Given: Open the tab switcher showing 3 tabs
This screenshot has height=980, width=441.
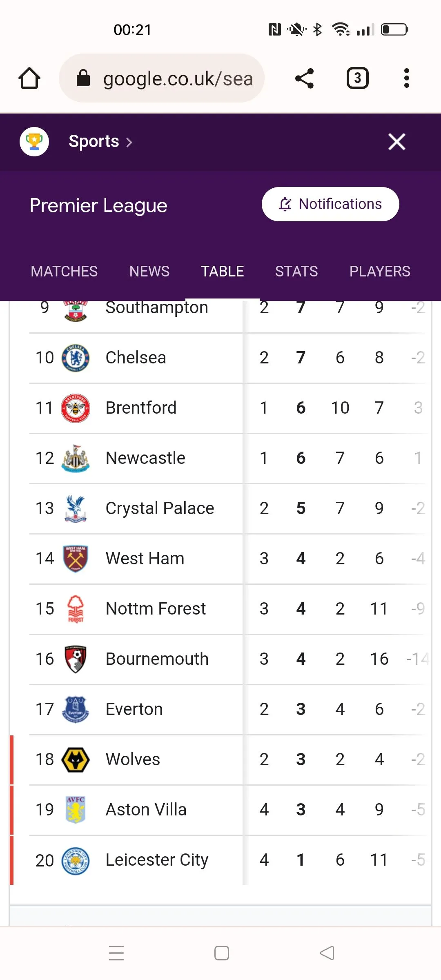Looking at the screenshot, I should tap(358, 78).
